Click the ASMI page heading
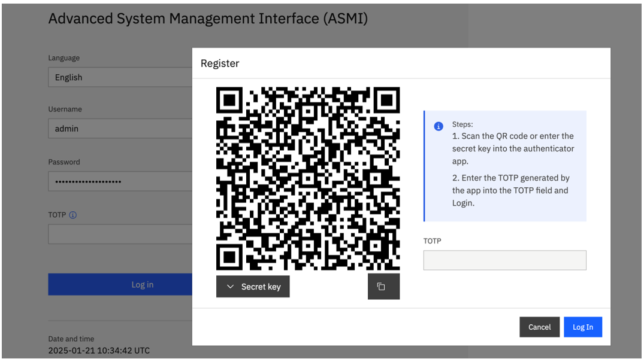 208,19
